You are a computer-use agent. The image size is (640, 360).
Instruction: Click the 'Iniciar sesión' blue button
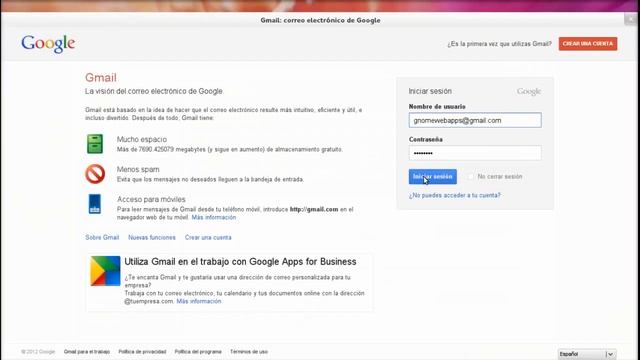(433, 177)
